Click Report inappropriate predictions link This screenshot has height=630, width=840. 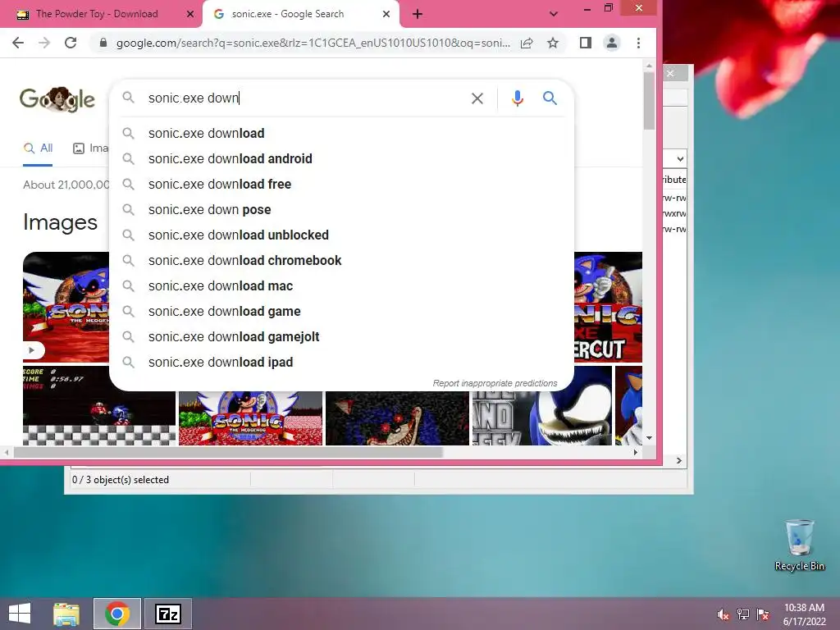pyautogui.click(x=495, y=384)
